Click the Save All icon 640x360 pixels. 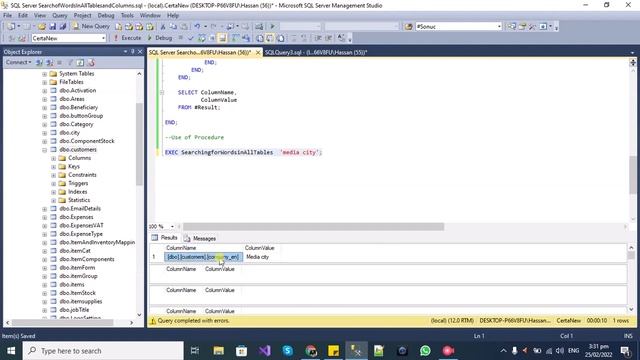pyautogui.click(x=62, y=27)
